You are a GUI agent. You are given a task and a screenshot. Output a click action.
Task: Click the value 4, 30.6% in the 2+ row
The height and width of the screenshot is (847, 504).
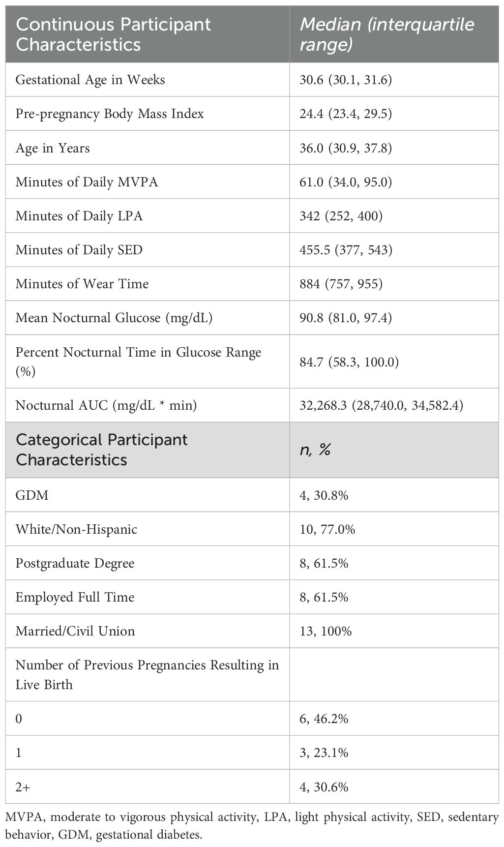point(324,787)
